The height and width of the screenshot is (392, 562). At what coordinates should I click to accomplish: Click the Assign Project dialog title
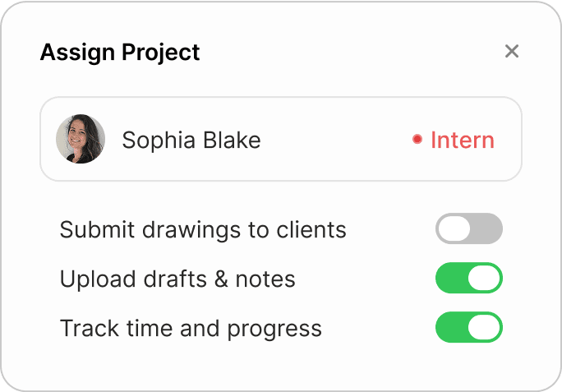120,53
